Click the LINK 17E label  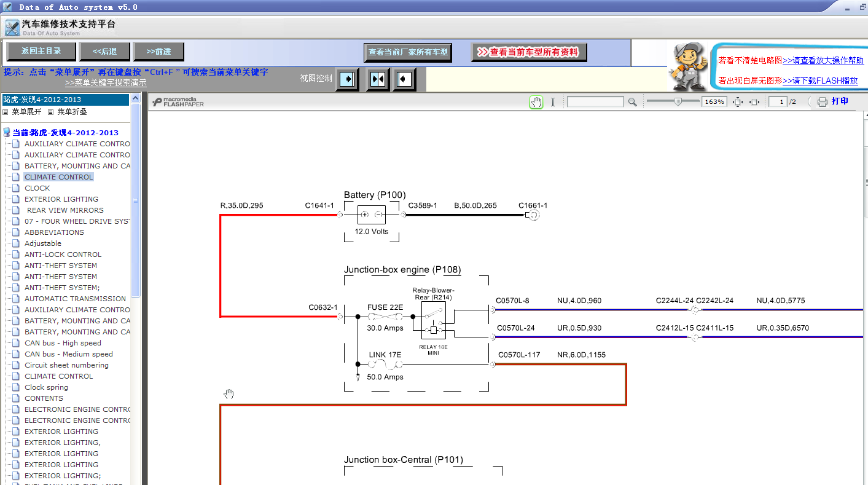[x=385, y=355]
